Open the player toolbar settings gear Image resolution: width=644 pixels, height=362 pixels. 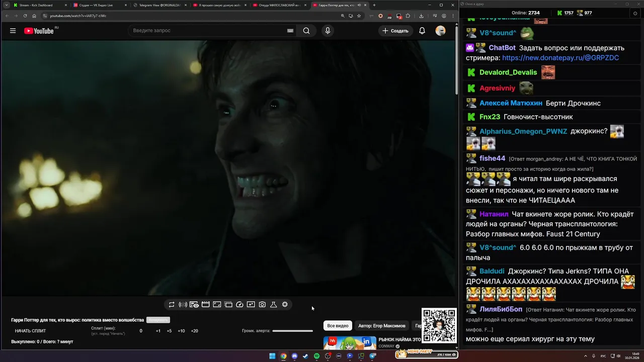285,305
